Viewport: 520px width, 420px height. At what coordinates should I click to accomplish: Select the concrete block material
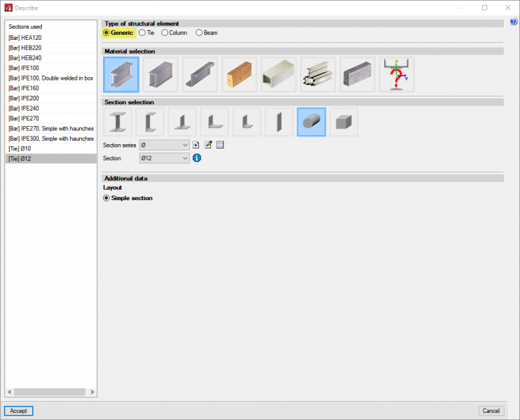(x=357, y=75)
